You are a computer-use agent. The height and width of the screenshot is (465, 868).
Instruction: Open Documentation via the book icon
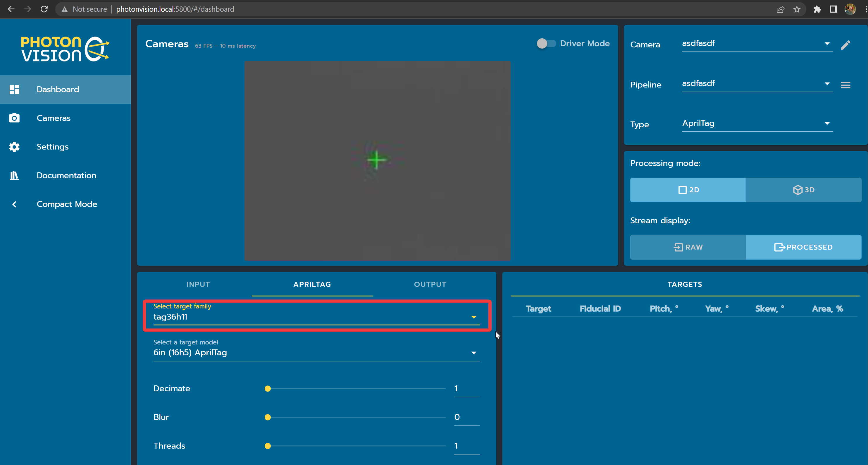click(14, 175)
